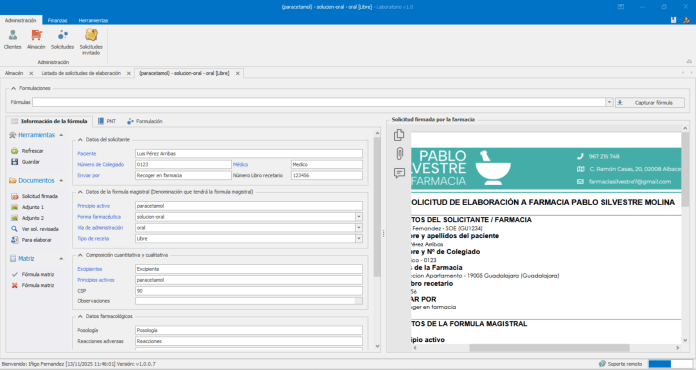
Task: Switch to the Finanzas ribbon tab
Action: 57,20
